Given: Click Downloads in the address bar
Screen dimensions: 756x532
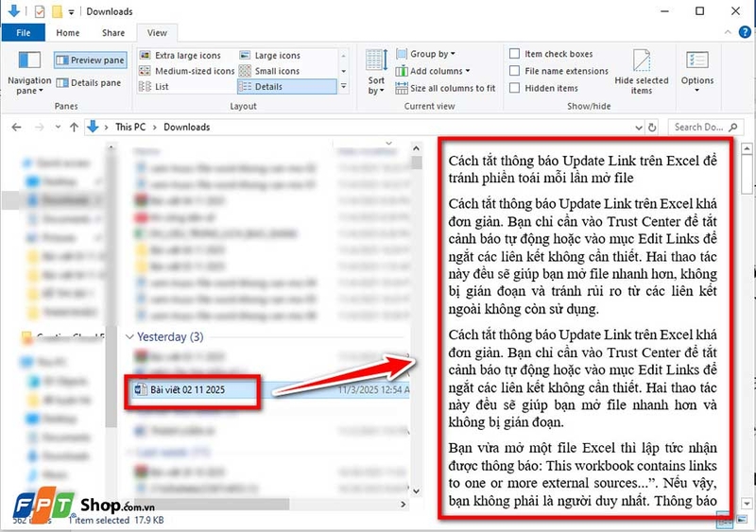Looking at the screenshot, I should [186, 127].
